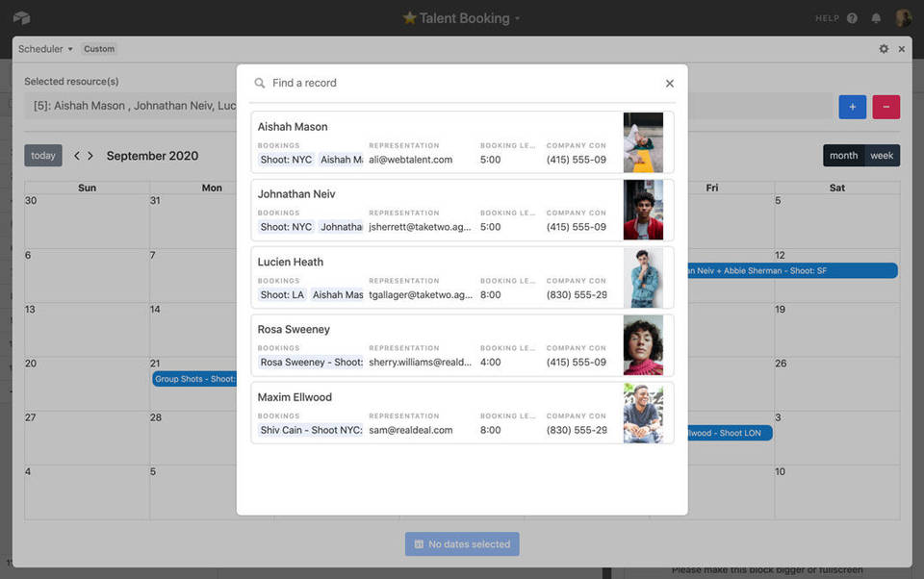This screenshot has width=924, height=579.
Task: Select the Custom tab
Action: (98, 48)
